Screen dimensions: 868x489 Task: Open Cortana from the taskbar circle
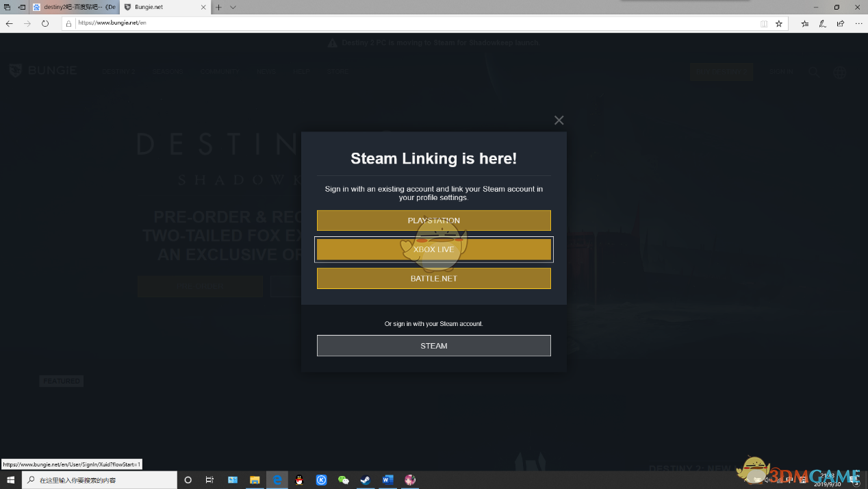(x=188, y=480)
